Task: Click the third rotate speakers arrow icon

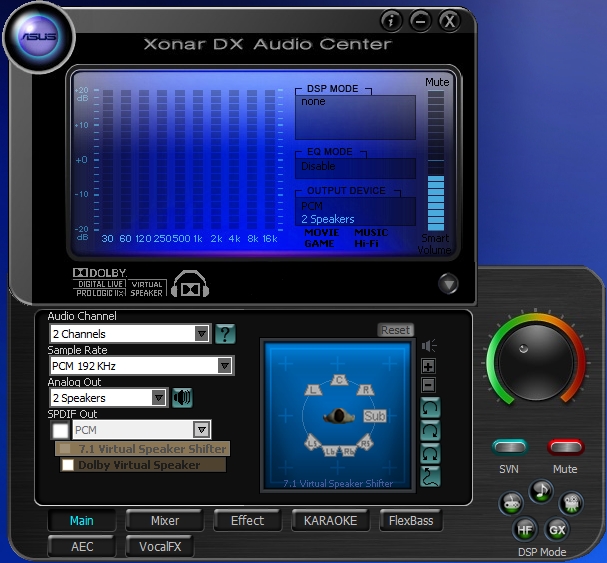Action: click(430, 453)
